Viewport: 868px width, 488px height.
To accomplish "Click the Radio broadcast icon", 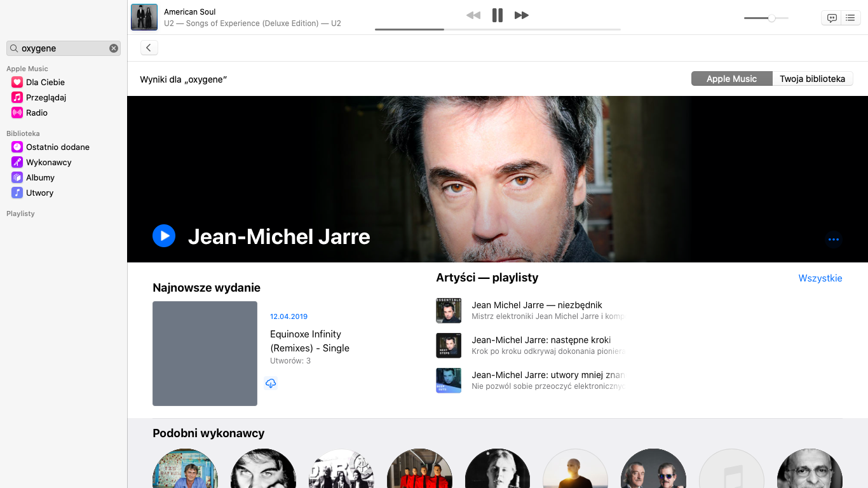I will (x=17, y=112).
